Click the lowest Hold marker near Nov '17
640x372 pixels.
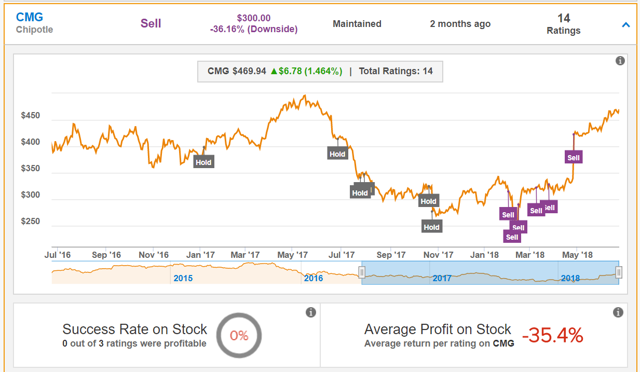tap(431, 227)
